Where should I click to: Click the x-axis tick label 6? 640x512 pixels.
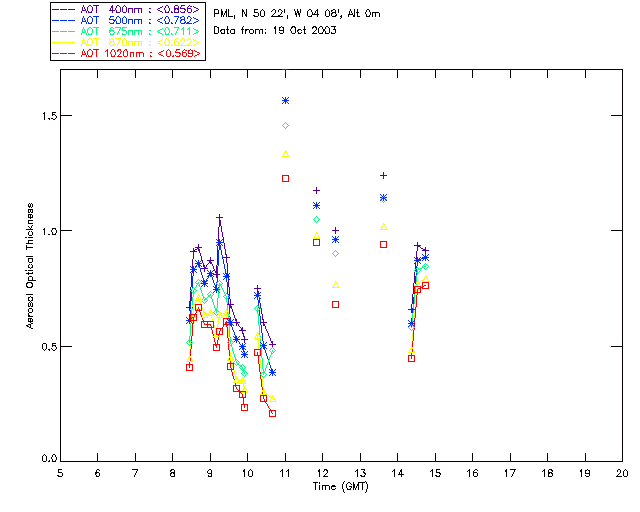click(98, 474)
